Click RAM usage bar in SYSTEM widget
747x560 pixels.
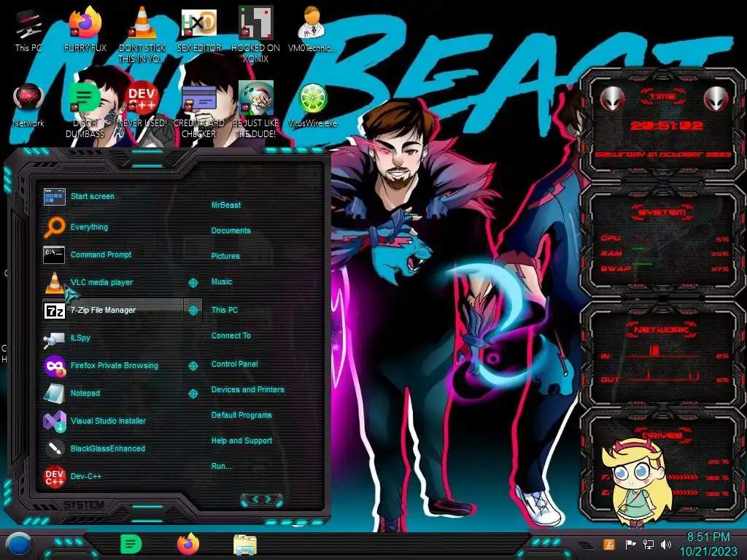click(638, 249)
